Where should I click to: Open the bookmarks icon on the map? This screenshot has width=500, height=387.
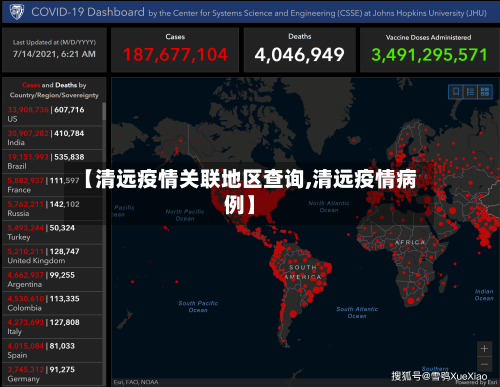point(456,92)
